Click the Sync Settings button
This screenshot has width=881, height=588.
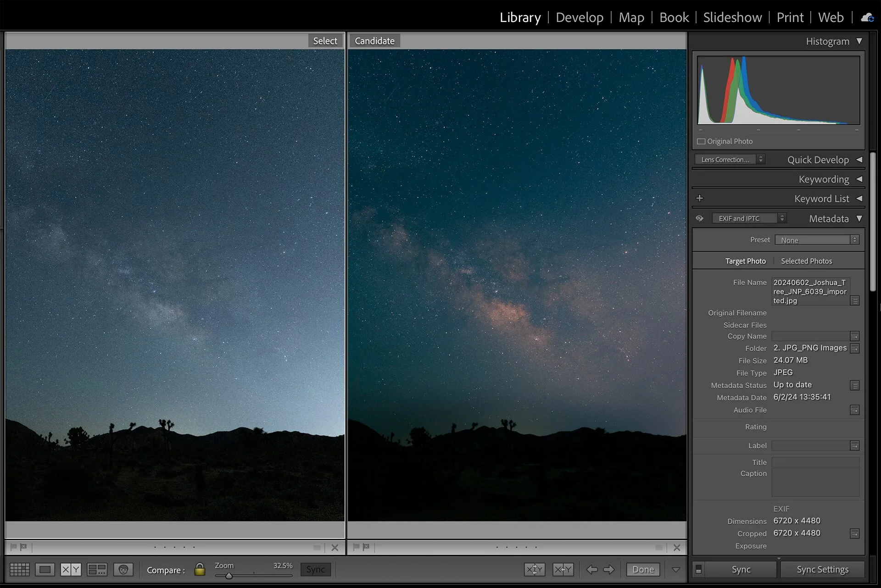tap(822, 570)
